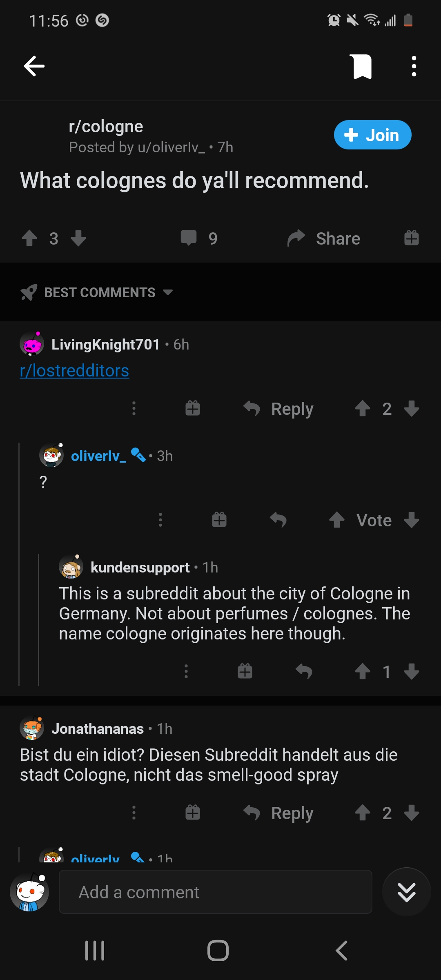Upvote the post
Viewport: 441px width, 980px height.
(29, 238)
